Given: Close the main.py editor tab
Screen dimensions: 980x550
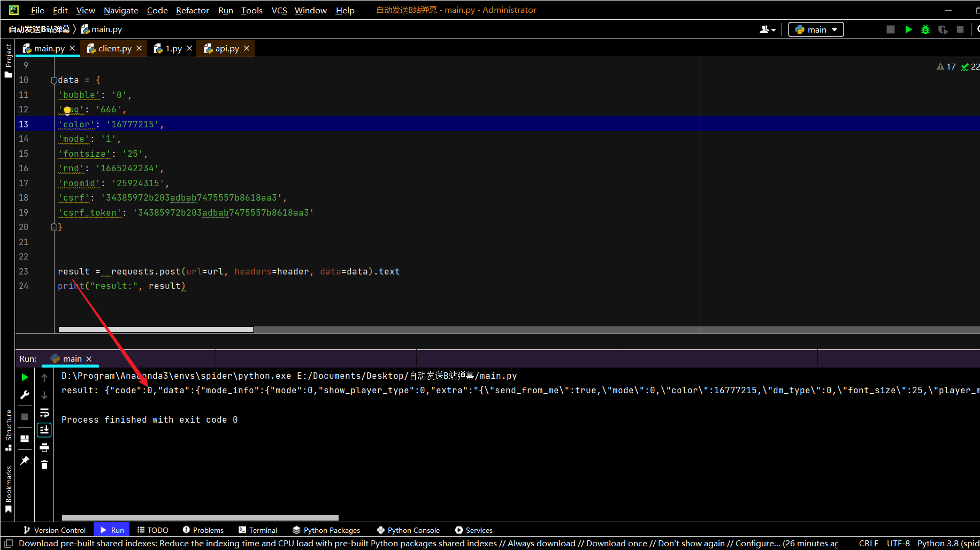Looking at the screenshot, I should coord(72,48).
